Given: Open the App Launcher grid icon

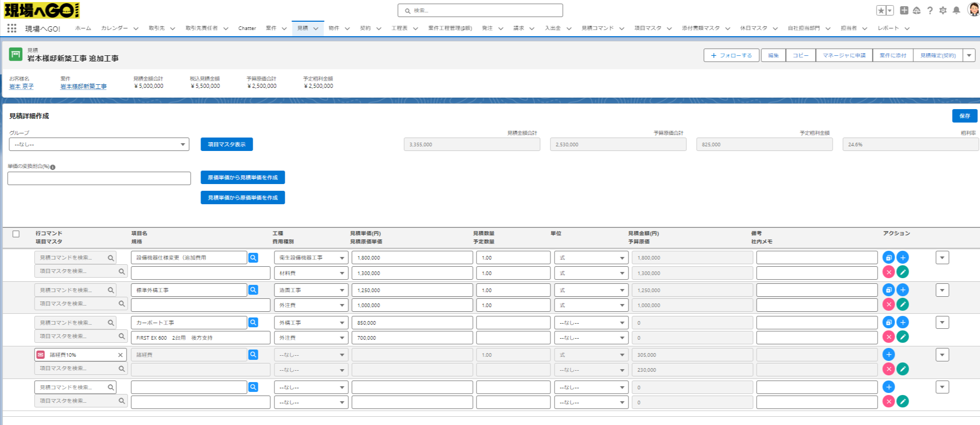Looking at the screenshot, I should pyautogui.click(x=12, y=28).
